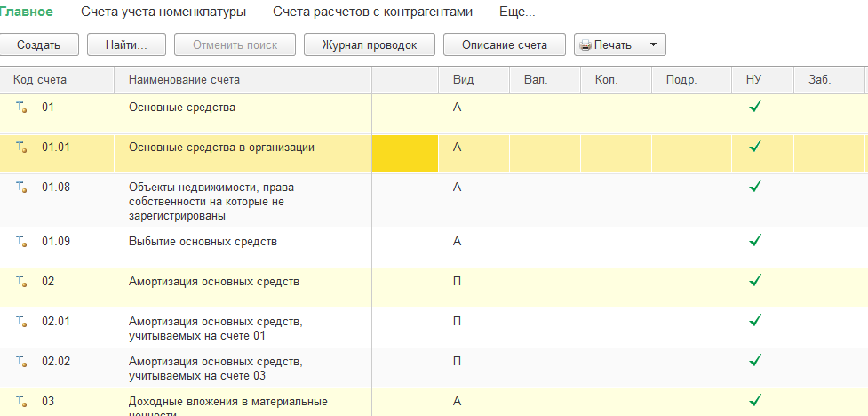
Task: Expand the Еще... menu
Action: coord(519,12)
